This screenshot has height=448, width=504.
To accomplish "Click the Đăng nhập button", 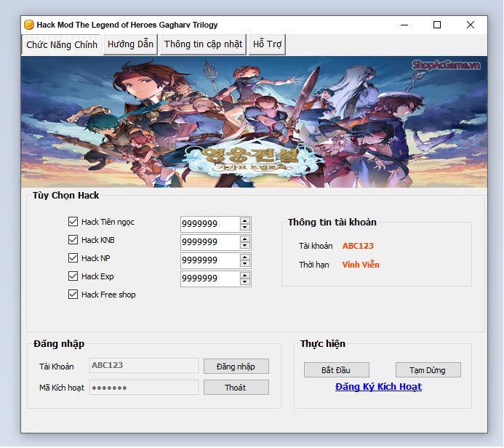I will [x=236, y=367].
